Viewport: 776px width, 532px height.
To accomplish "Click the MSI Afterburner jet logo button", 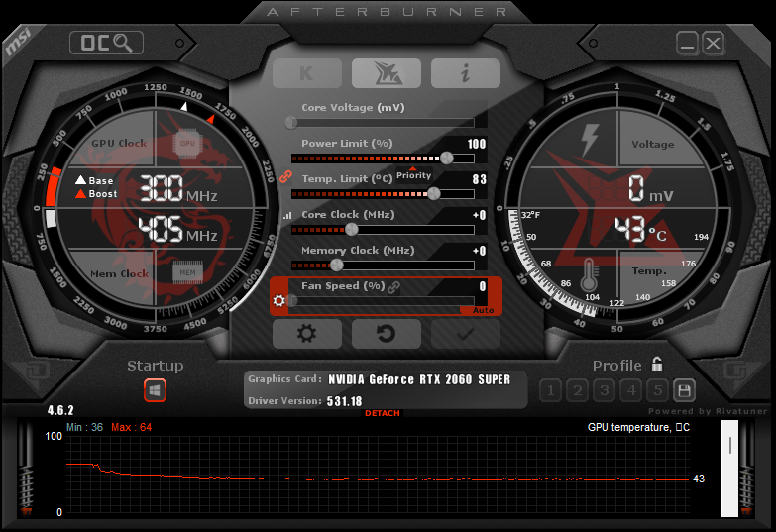I will click(x=387, y=73).
